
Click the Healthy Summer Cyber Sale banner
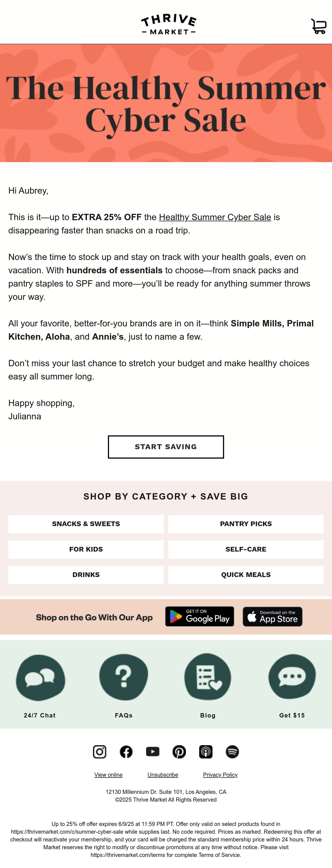(x=166, y=103)
